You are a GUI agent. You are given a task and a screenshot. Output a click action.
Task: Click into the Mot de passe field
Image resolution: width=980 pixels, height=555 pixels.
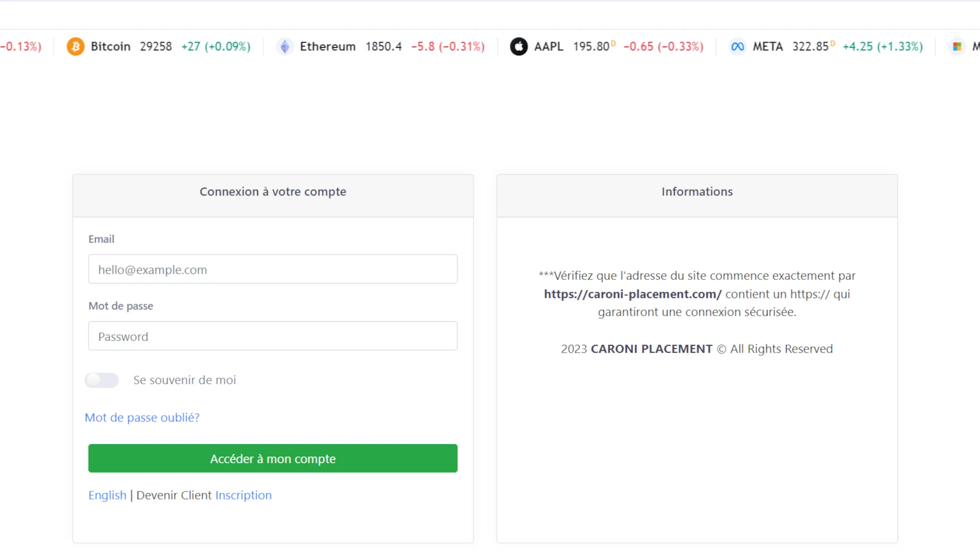pos(273,336)
